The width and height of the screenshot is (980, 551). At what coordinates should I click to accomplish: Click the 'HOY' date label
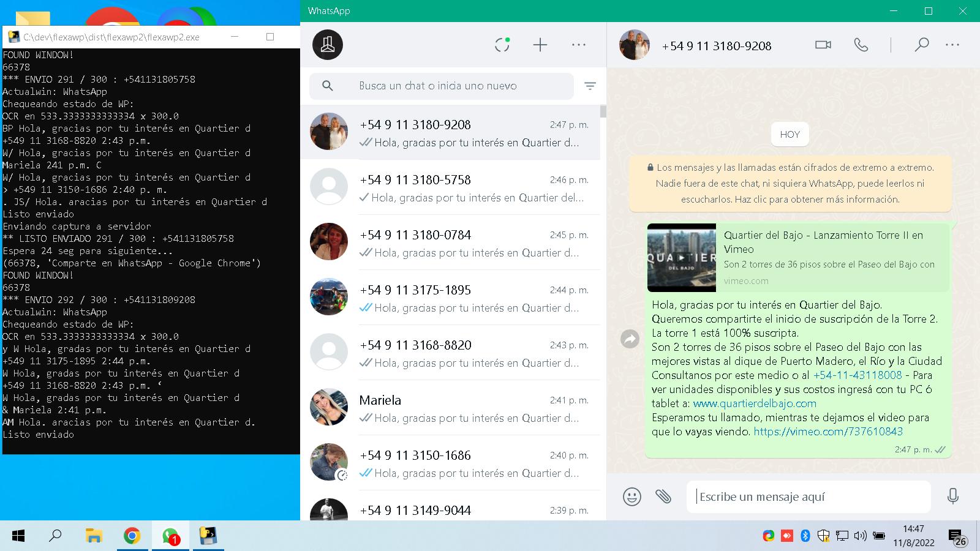[x=790, y=135]
